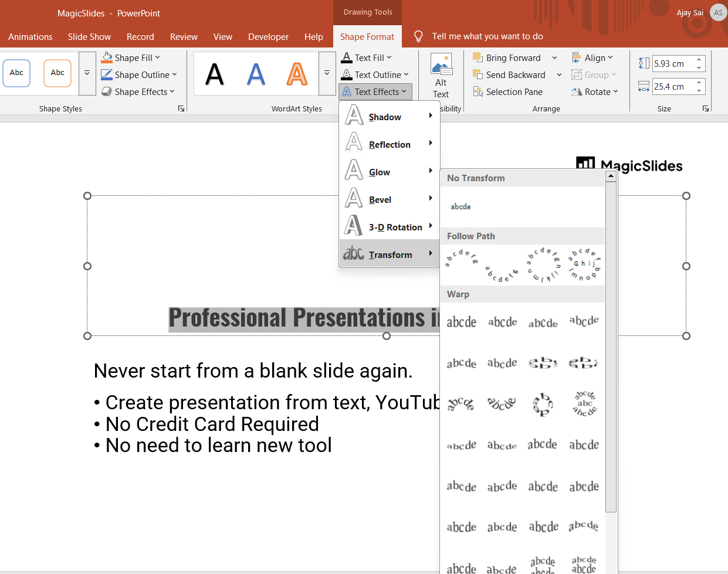The height and width of the screenshot is (574, 728).
Task: Apply the blue gradient WordArt style
Action: pos(256,74)
